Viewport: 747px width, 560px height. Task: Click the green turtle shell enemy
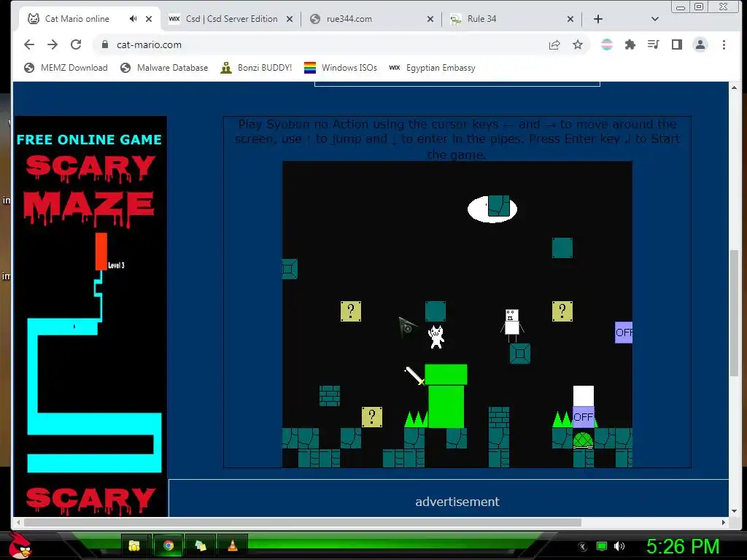click(x=583, y=440)
